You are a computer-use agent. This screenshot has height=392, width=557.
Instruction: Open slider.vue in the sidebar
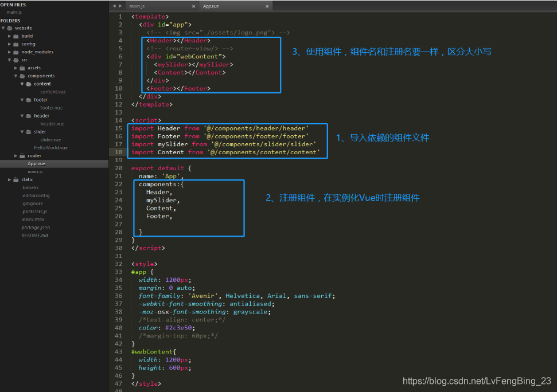click(x=51, y=140)
